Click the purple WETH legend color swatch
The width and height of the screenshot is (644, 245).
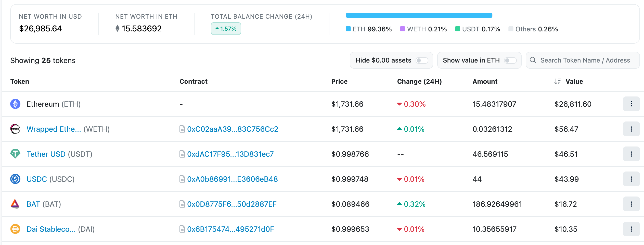(x=403, y=29)
